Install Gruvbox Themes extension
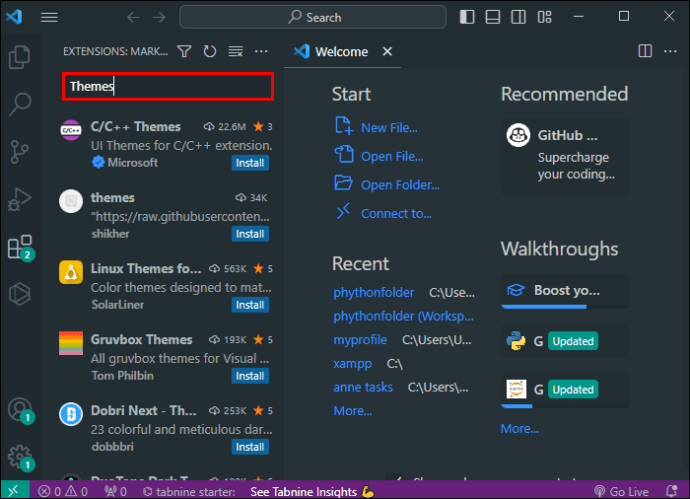Image resolution: width=690 pixels, height=499 pixels. pos(250,376)
